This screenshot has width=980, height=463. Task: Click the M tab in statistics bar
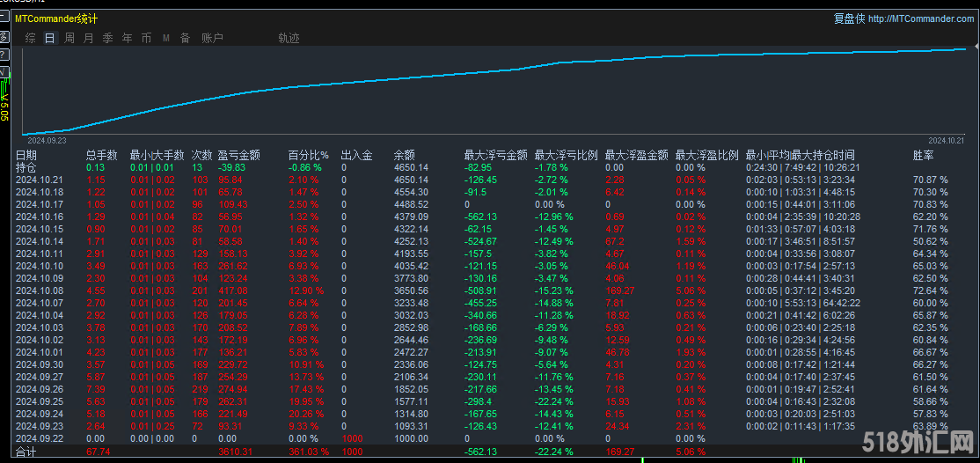click(166, 38)
